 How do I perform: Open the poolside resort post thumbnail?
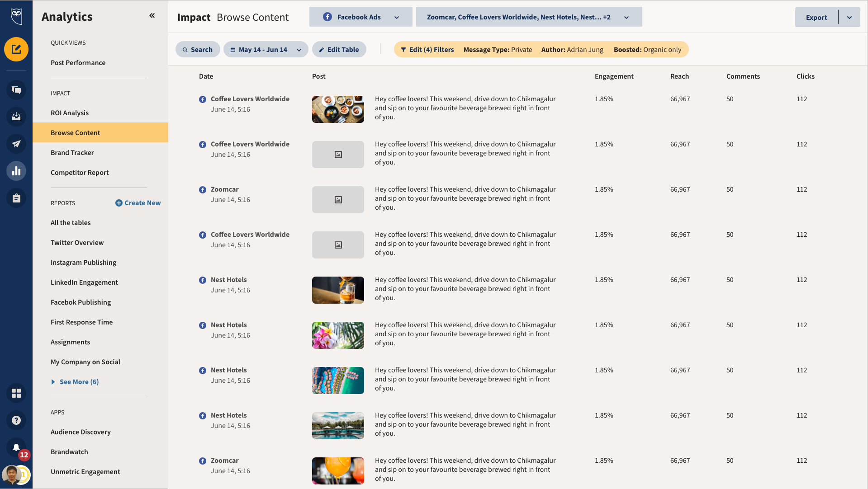338,426
